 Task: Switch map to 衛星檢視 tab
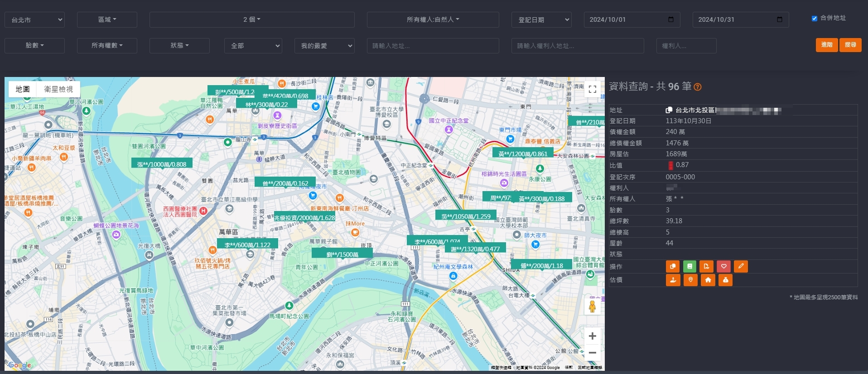[x=58, y=89]
